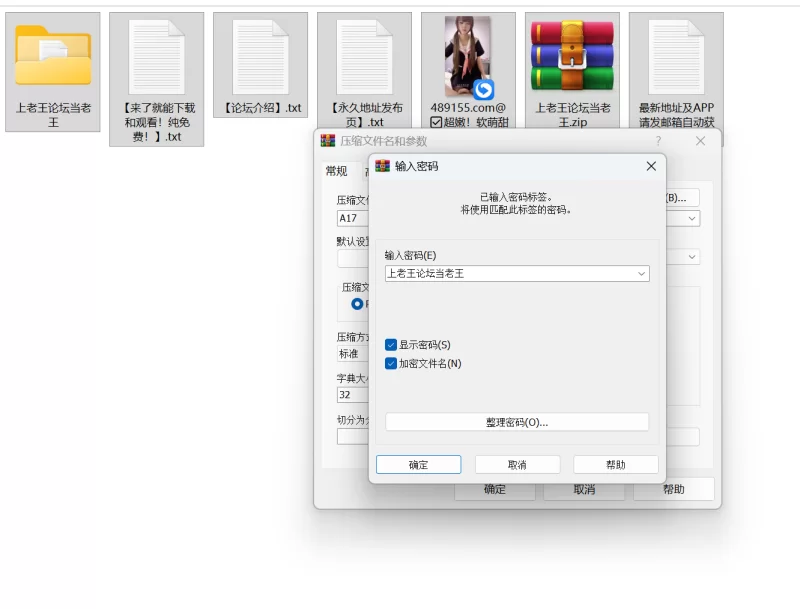Uncheck the 显示密码(S) checkbox
Viewport: 800px width, 609px height.
click(x=391, y=345)
